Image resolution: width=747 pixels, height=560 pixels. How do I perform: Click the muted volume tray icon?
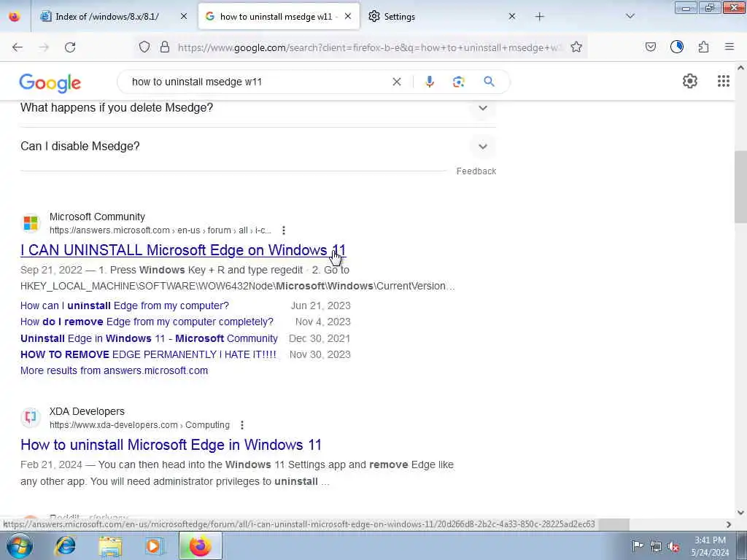673,547
